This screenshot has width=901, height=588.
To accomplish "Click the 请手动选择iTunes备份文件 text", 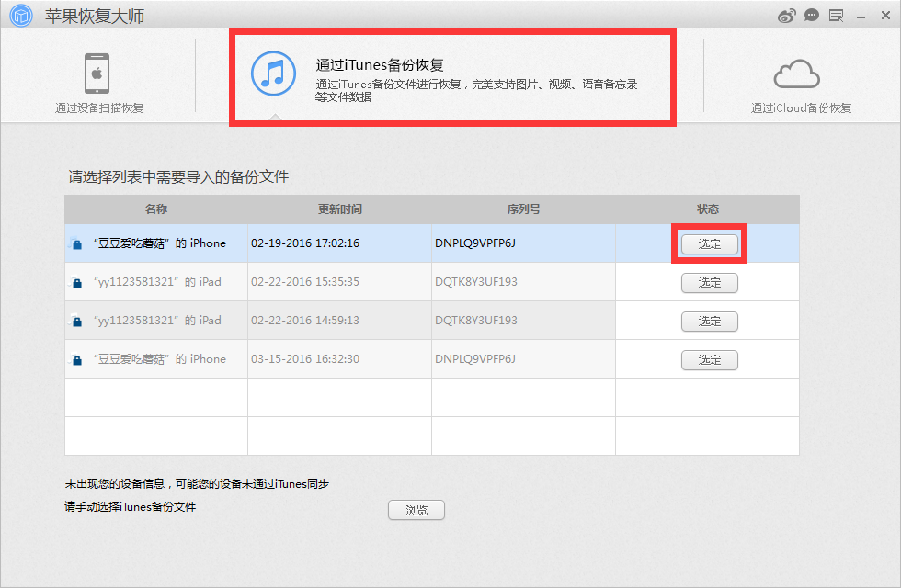I will (x=131, y=507).
